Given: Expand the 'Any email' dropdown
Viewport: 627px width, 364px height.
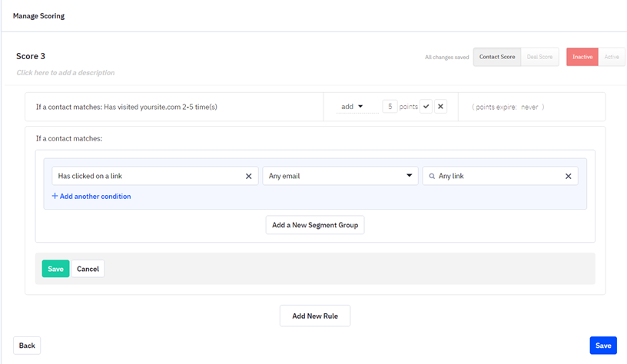Looking at the screenshot, I should pos(340,176).
